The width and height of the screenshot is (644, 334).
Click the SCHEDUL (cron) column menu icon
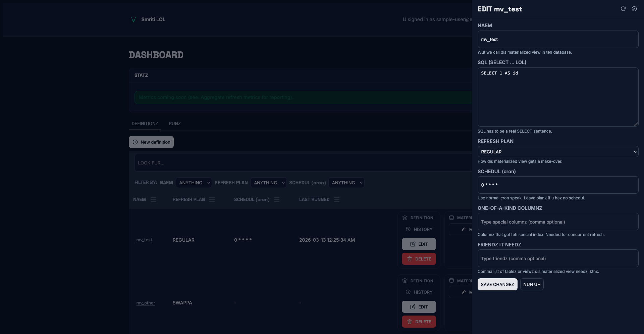tap(277, 200)
